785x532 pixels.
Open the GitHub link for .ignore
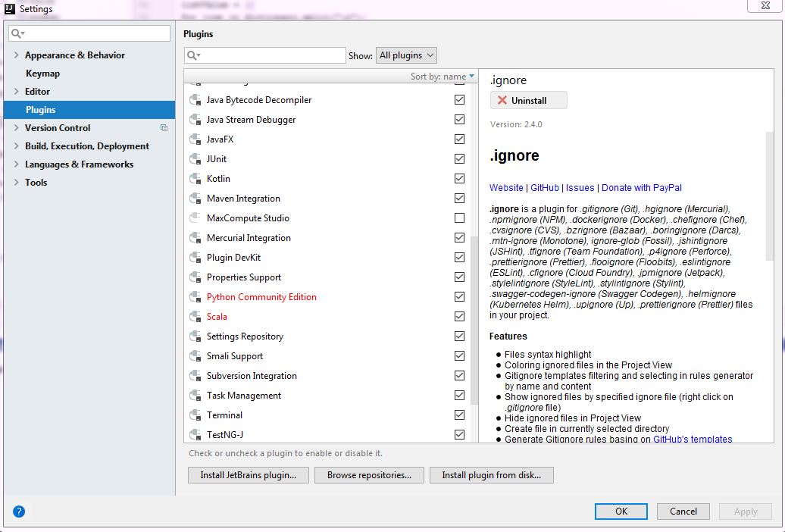coord(544,188)
